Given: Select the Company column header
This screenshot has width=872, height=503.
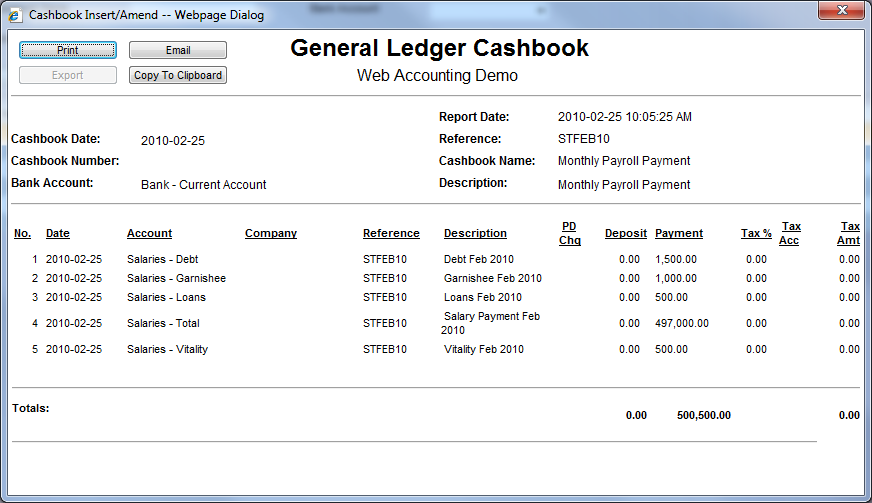Looking at the screenshot, I should [x=271, y=233].
